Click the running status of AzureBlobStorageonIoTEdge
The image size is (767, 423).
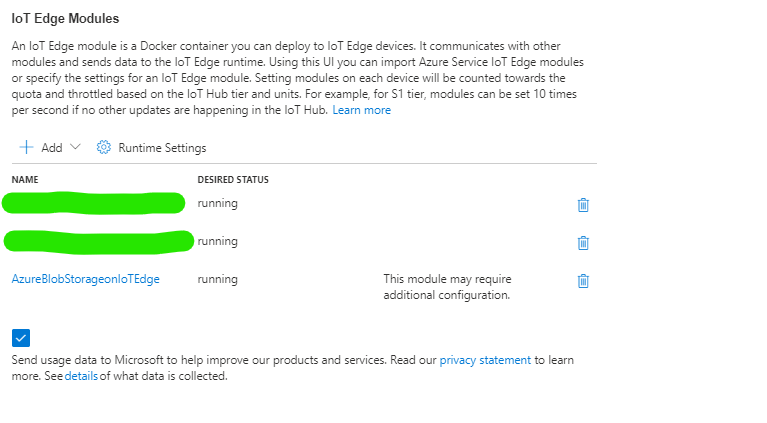217,279
